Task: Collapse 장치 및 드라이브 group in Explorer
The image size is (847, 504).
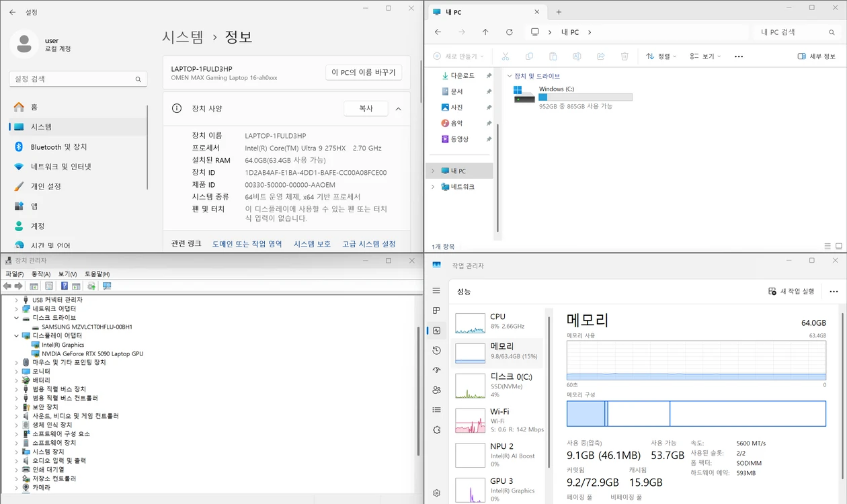Action: [509, 77]
